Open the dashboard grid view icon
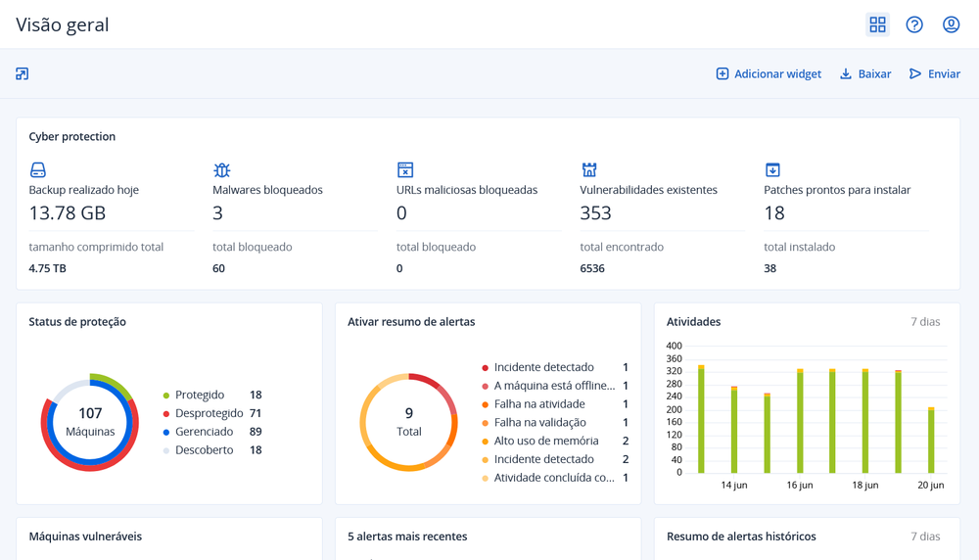 877,24
